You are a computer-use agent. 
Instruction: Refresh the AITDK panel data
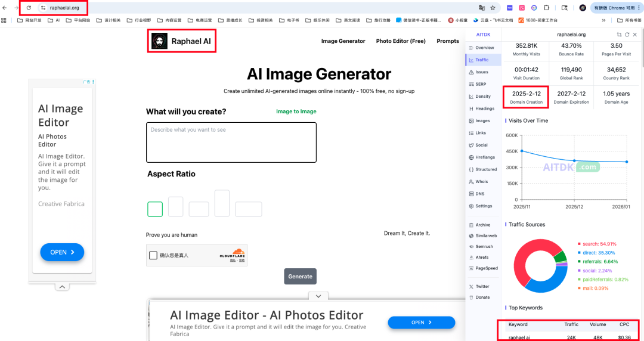(627, 35)
